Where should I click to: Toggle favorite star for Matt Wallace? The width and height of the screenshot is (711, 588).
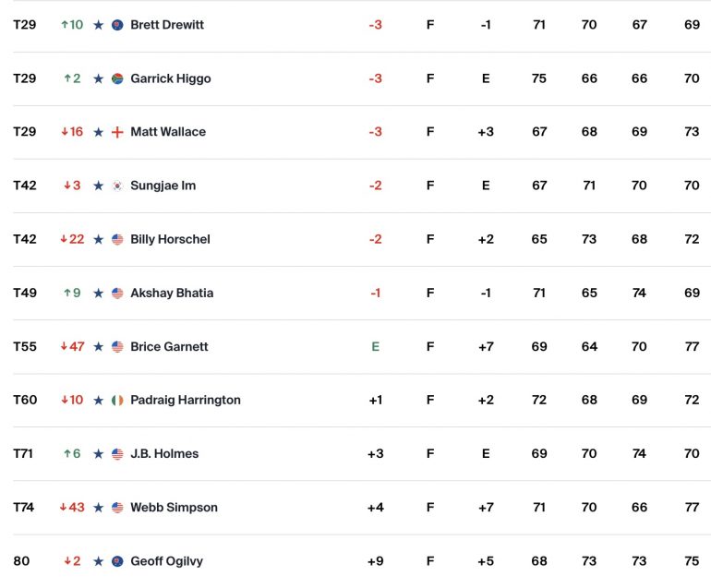click(99, 132)
